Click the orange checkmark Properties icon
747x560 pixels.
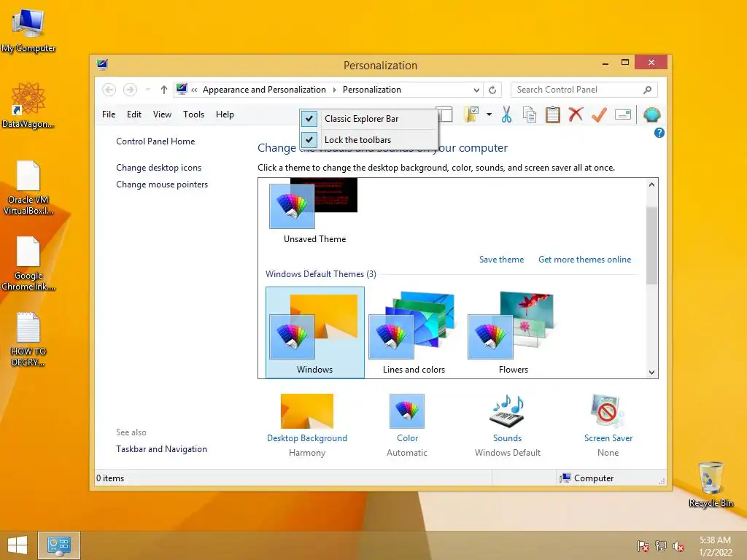pos(599,114)
